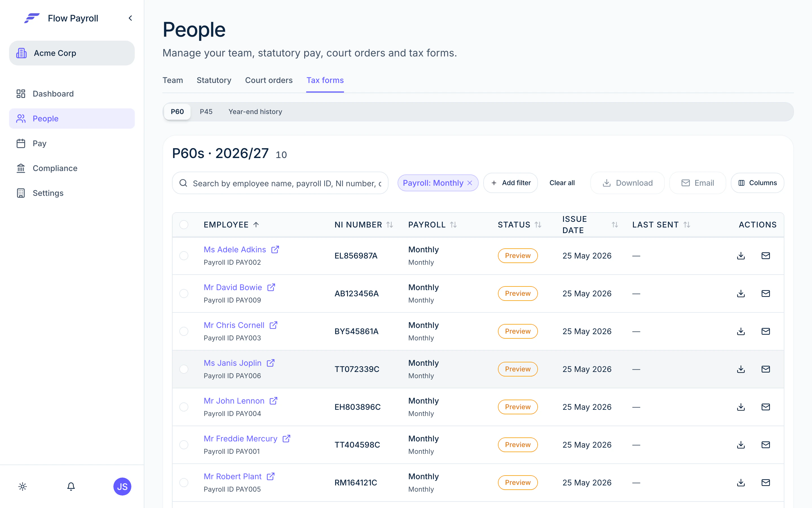
Task: Switch to the Statutory tab
Action: click(x=214, y=80)
